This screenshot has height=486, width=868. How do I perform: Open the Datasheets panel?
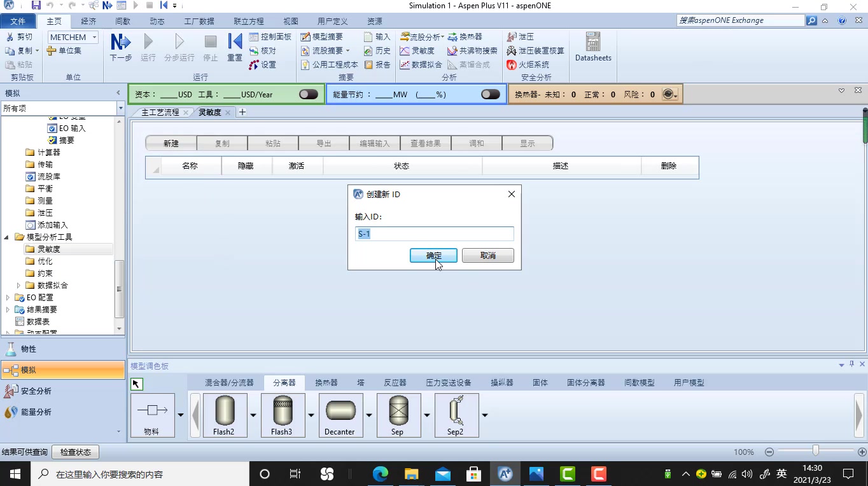point(592,48)
